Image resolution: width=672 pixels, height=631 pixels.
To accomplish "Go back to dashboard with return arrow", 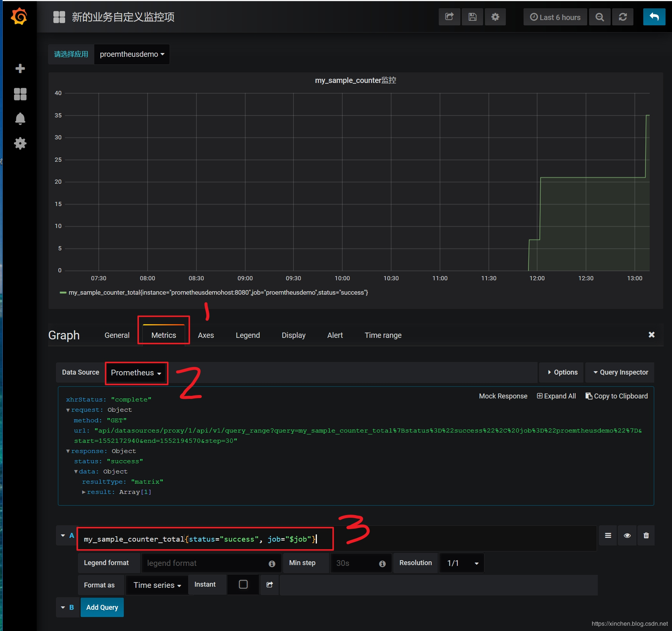I will click(654, 17).
